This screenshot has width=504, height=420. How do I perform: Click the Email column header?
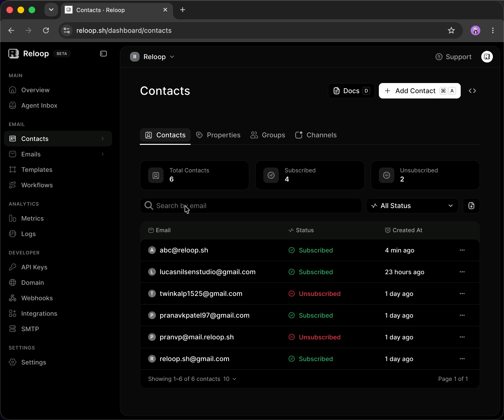159,230
